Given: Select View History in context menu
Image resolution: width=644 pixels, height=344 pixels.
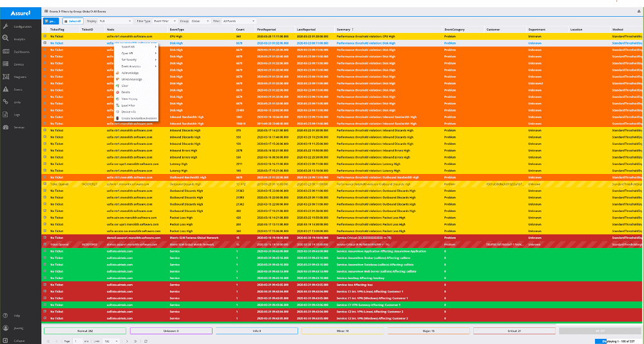Looking at the screenshot, I should 130,99.
